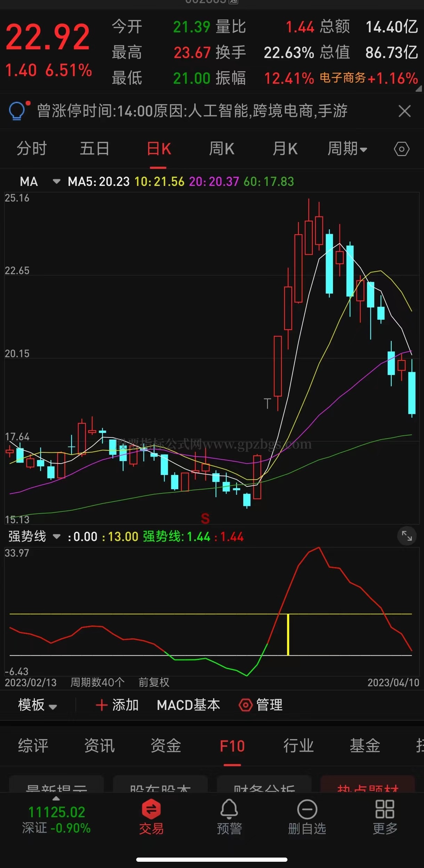Screen dimensions: 424x868
Task: Switch to the 周K tab
Action: [x=222, y=149]
